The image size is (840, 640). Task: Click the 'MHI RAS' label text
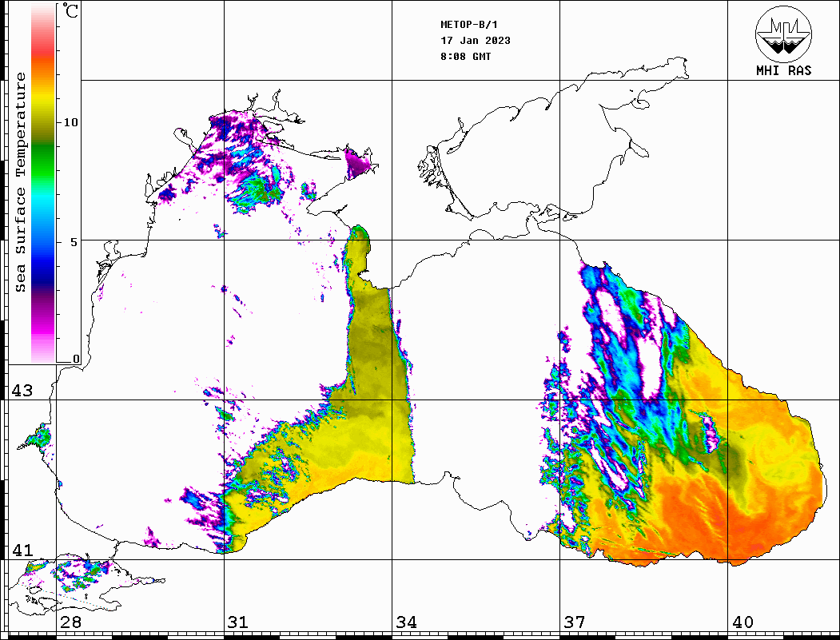click(x=783, y=70)
